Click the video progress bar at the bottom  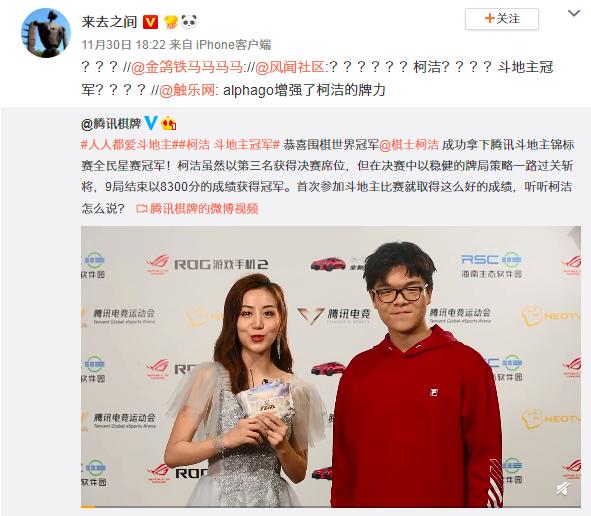point(331,507)
